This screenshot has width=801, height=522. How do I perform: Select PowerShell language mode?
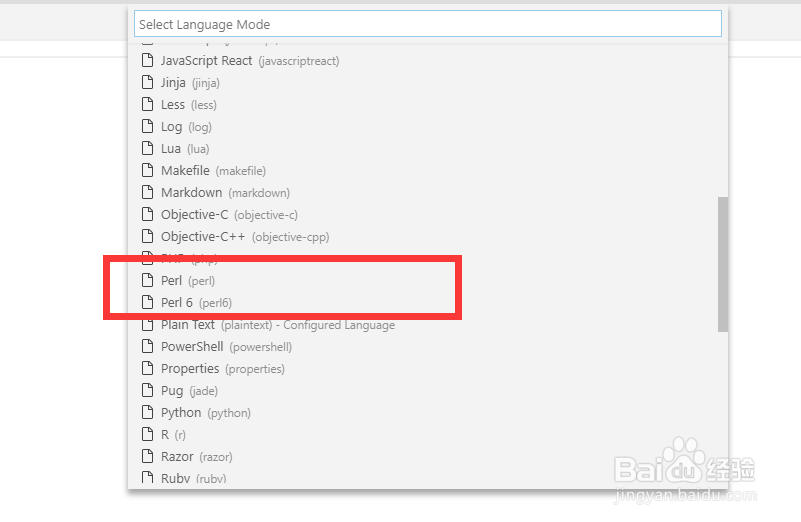point(428,346)
